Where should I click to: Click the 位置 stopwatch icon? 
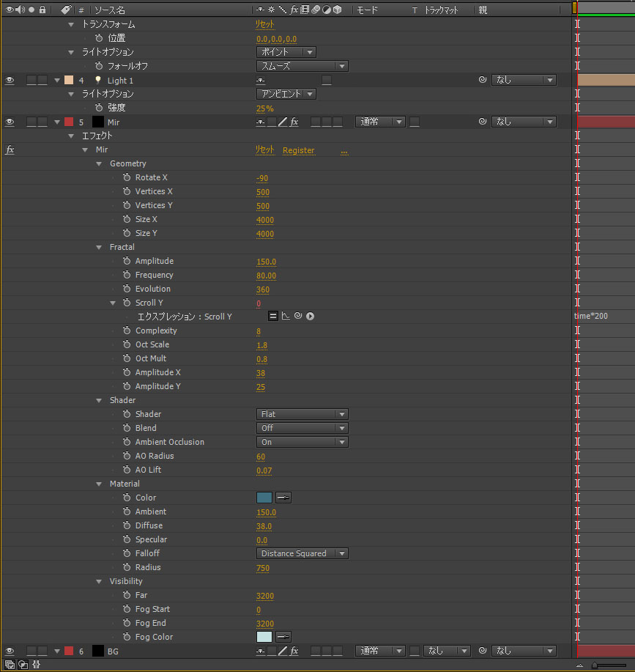pos(99,38)
